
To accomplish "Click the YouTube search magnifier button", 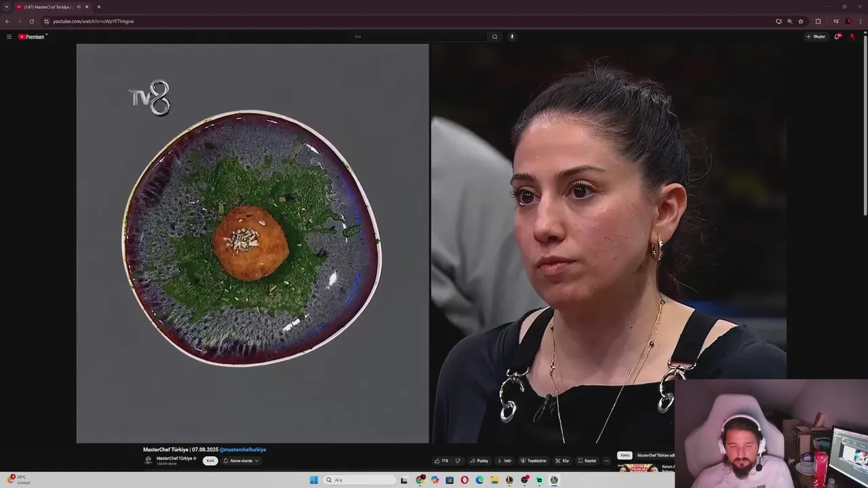I will (494, 37).
